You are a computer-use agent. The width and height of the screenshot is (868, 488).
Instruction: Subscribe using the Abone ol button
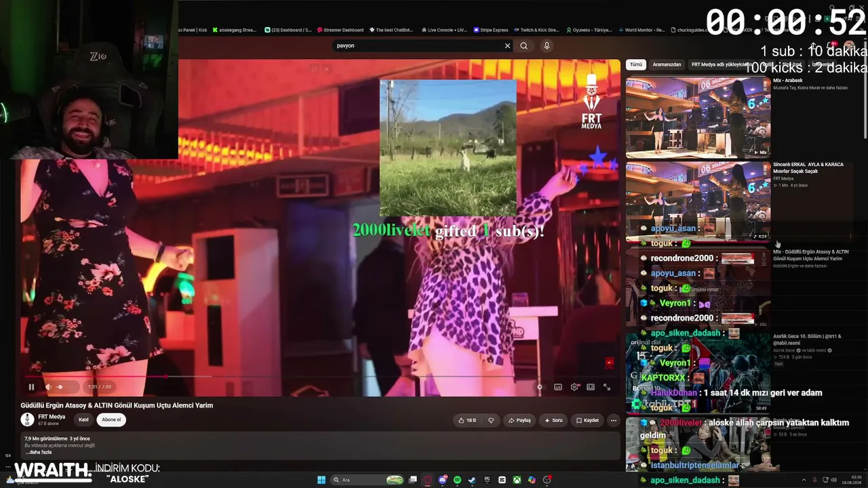111,420
